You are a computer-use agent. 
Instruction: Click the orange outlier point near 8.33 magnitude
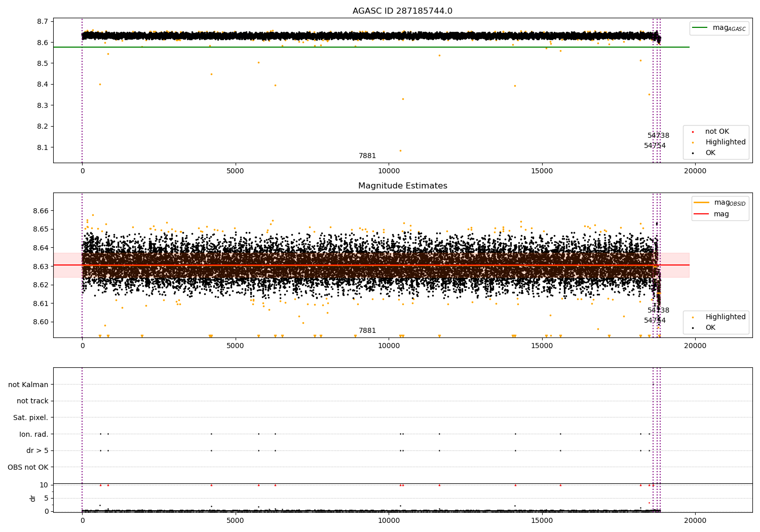click(403, 99)
